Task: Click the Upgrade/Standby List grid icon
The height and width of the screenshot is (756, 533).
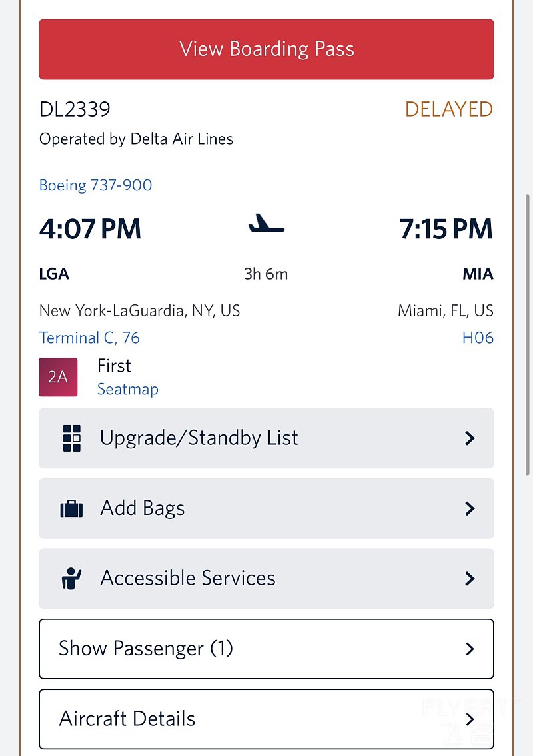Action: (x=71, y=438)
